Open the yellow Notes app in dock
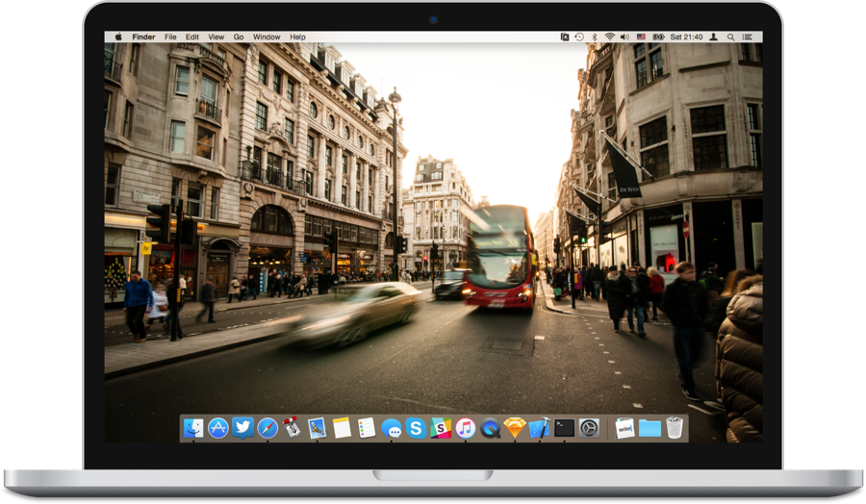This screenshot has height=504, width=866. click(342, 428)
